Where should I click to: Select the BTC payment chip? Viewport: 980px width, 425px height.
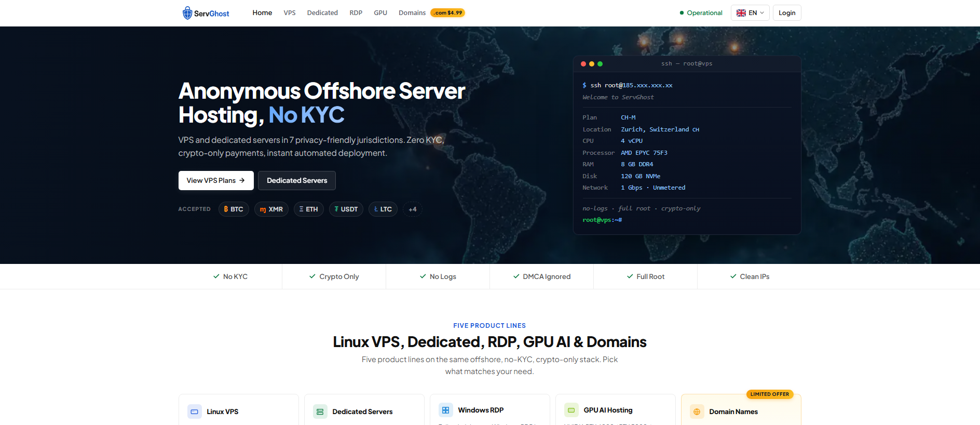click(234, 209)
